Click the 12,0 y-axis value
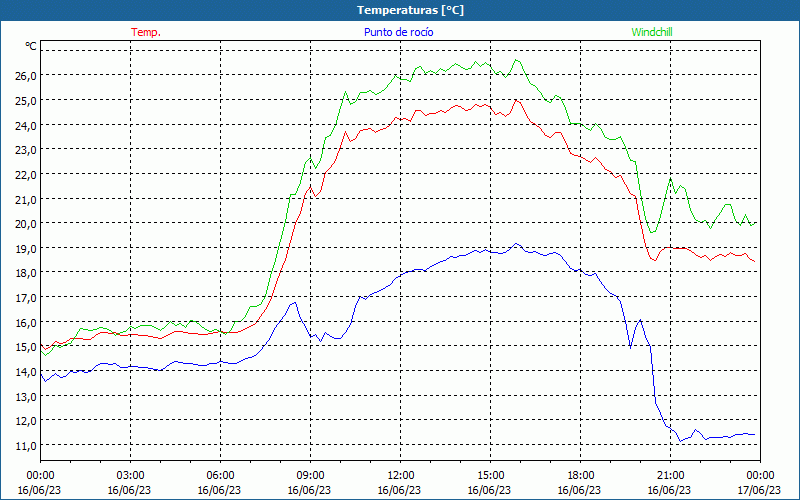Viewport: 800px width, 500px height. [x=26, y=421]
